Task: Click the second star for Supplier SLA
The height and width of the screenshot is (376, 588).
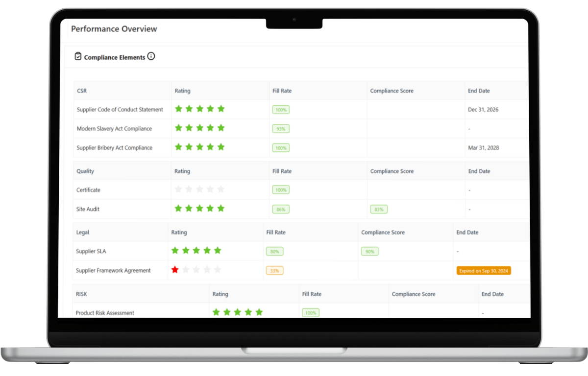Action: pyautogui.click(x=186, y=251)
